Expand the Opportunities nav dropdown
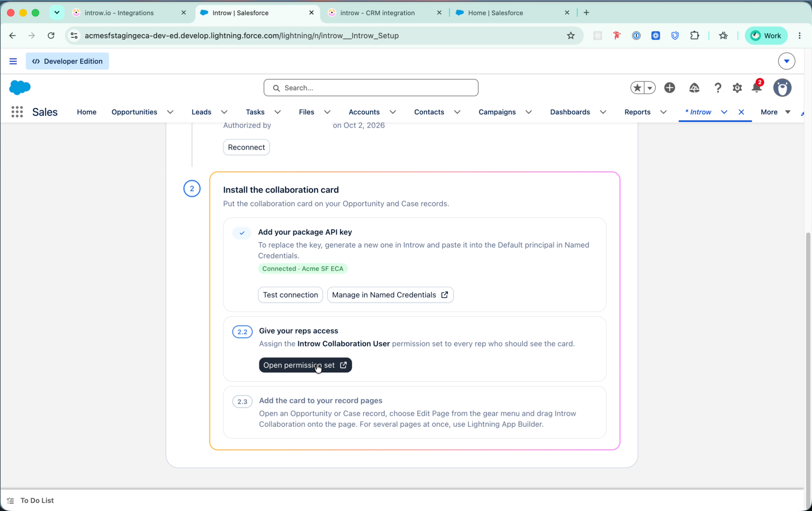 170,112
